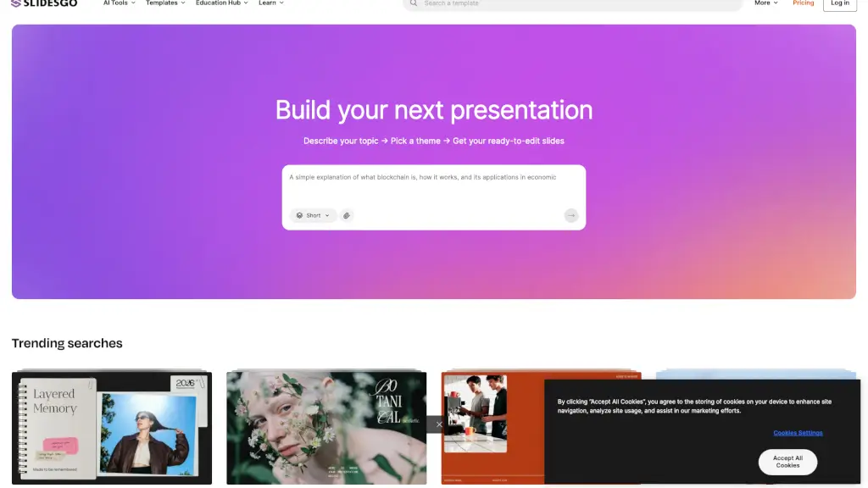The image size is (868, 488).
Task: Open the More menu
Action: coord(765,3)
